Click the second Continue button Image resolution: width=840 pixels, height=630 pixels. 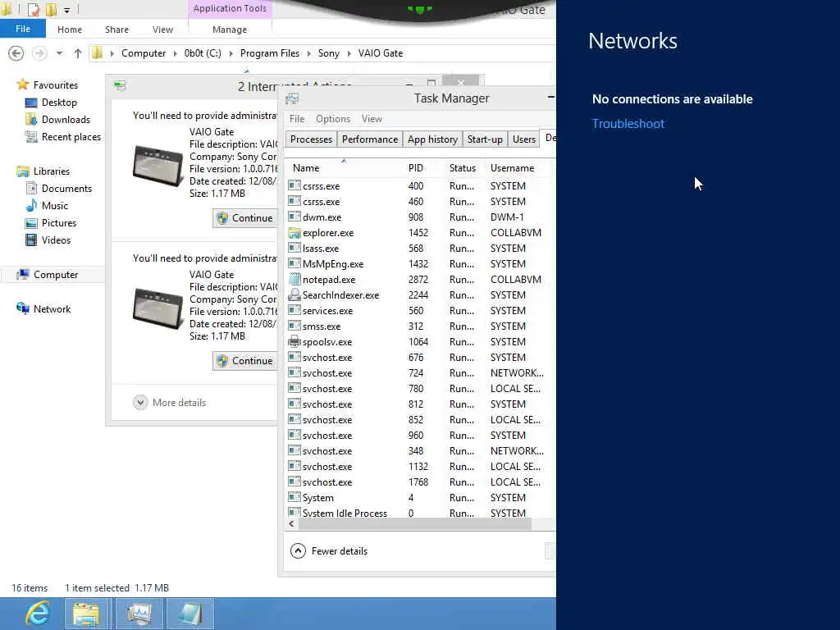click(x=244, y=361)
